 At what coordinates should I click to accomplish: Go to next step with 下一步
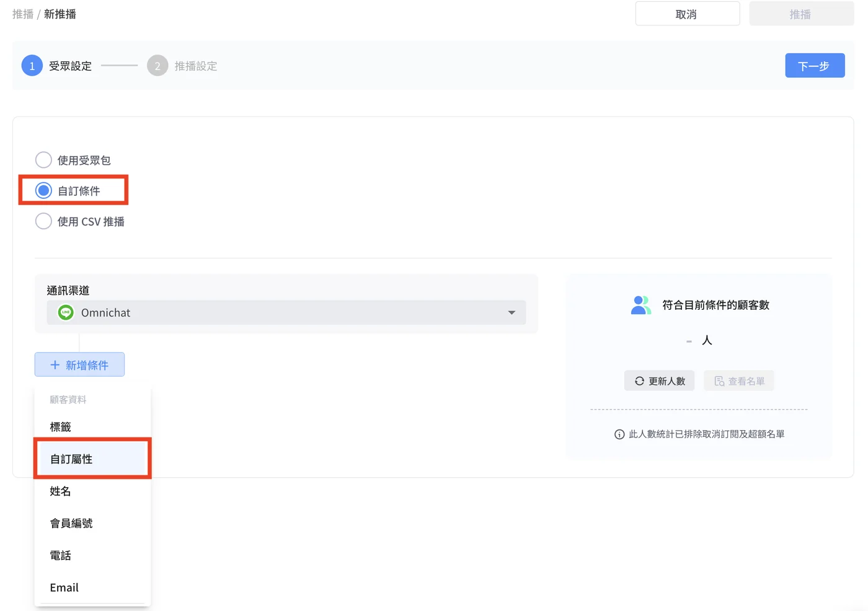815,66
